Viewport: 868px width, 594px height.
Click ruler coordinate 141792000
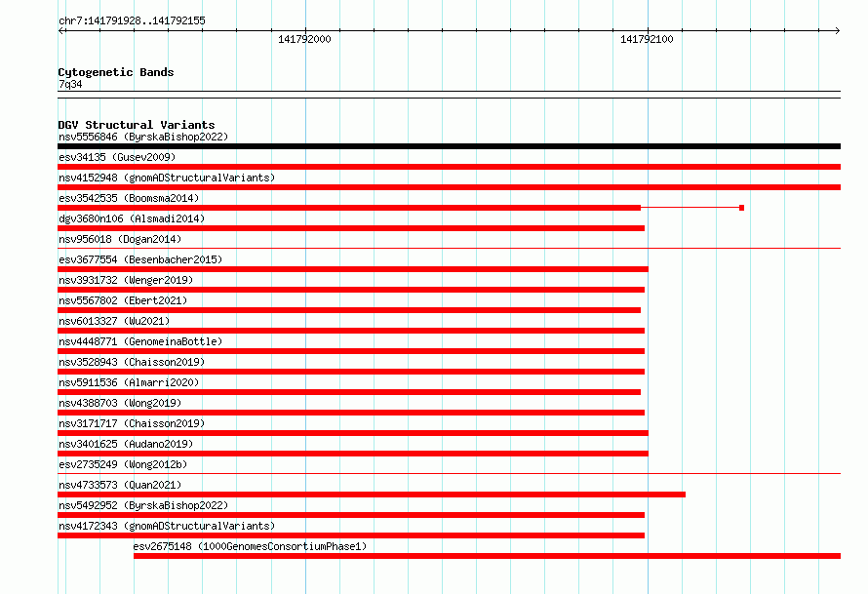click(x=304, y=39)
